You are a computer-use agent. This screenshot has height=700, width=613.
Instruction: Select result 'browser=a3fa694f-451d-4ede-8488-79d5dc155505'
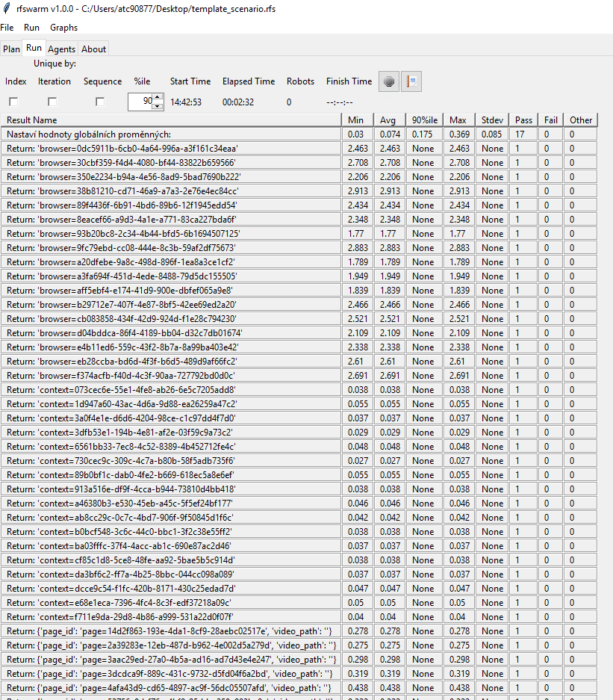click(x=171, y=276)
